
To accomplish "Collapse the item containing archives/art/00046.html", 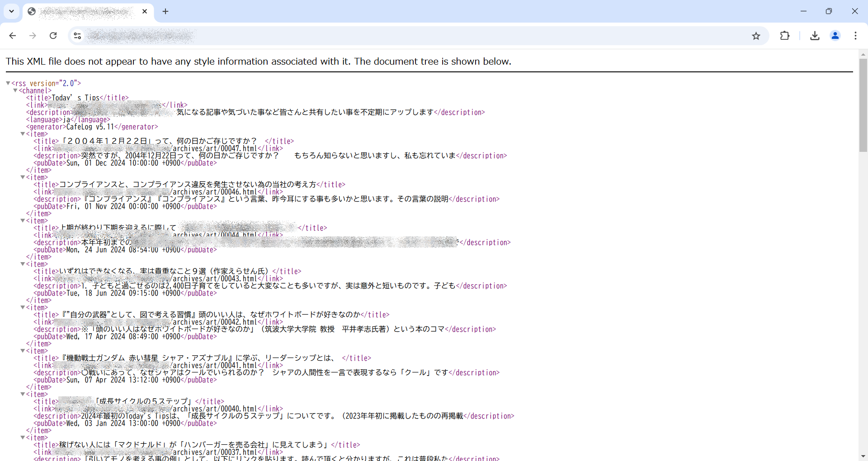I will [x=23, y=177].
